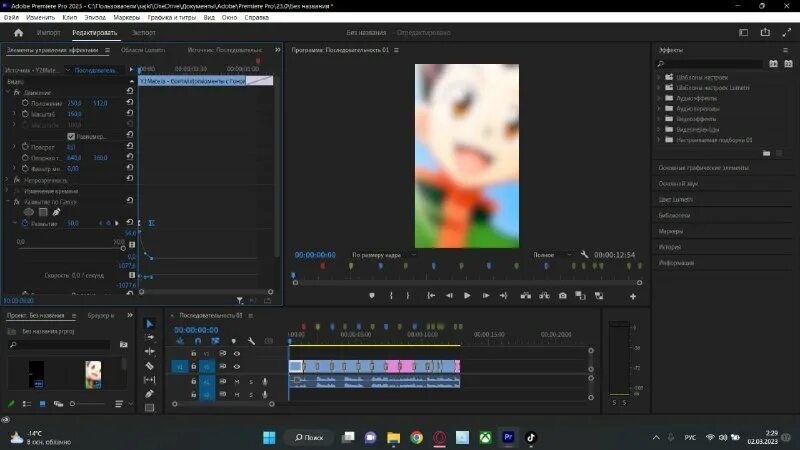This screenshot has width=800, height=450.
Task: Open the 'Маркеры' panel
Action: click(670, 231)
